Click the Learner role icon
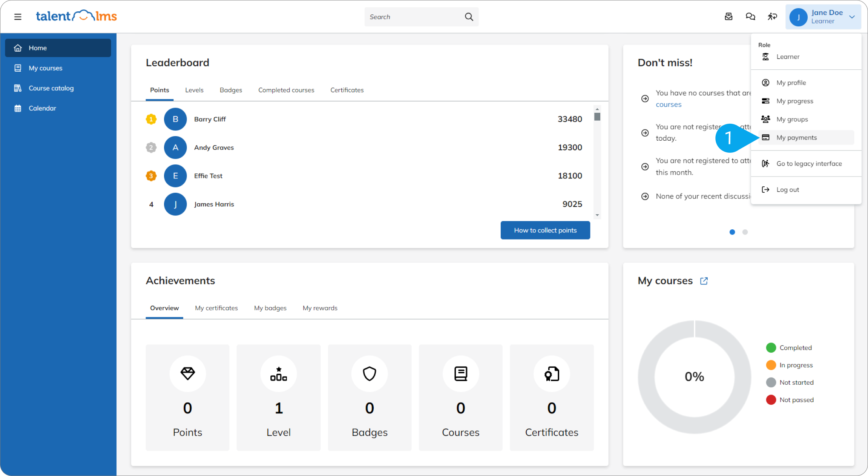This screenshot has width=868, height=476. (765, 57)
